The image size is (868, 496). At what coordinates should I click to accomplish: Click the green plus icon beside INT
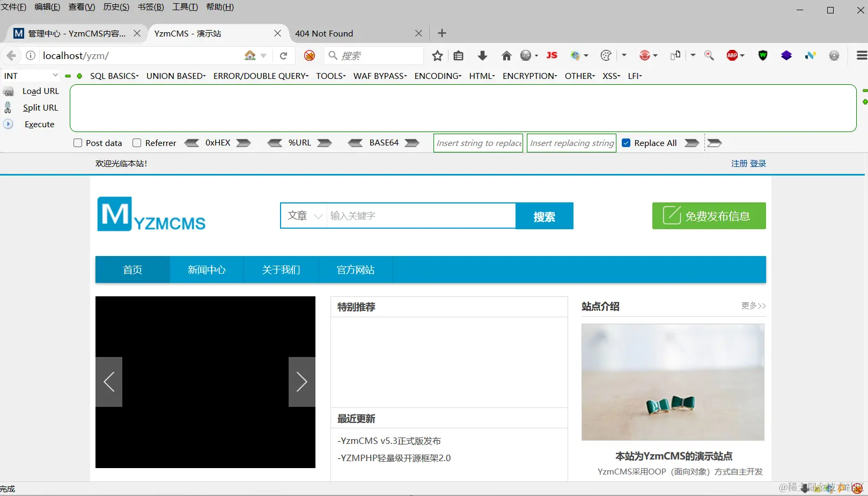tap(79, 76)
